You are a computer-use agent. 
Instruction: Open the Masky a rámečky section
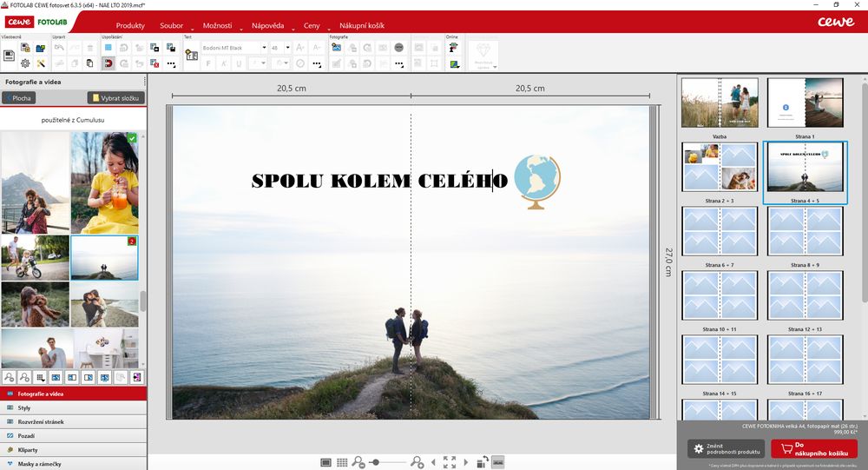click(x=73, y=464)
